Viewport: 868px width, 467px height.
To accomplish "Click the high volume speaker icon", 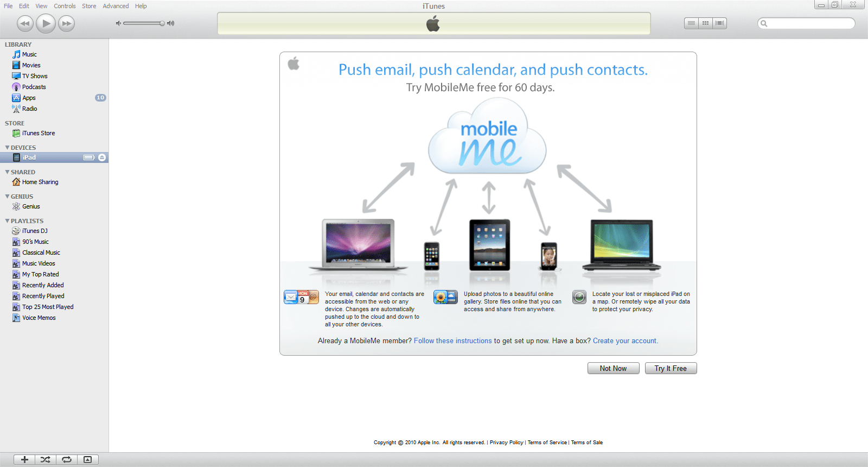I will [x=170, y=23].
